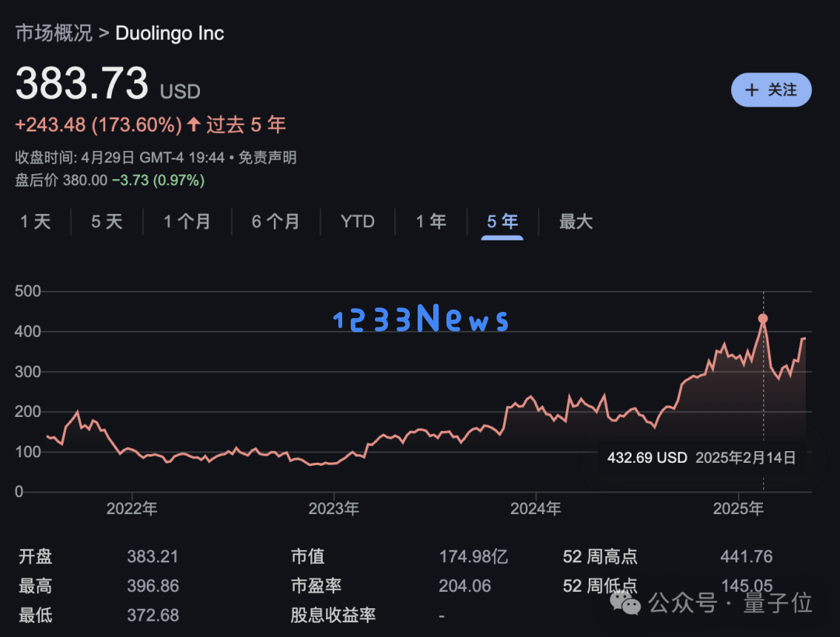840x637 pixels.
Task: Click the 2024年 axis label
Action: click(536, 509)
